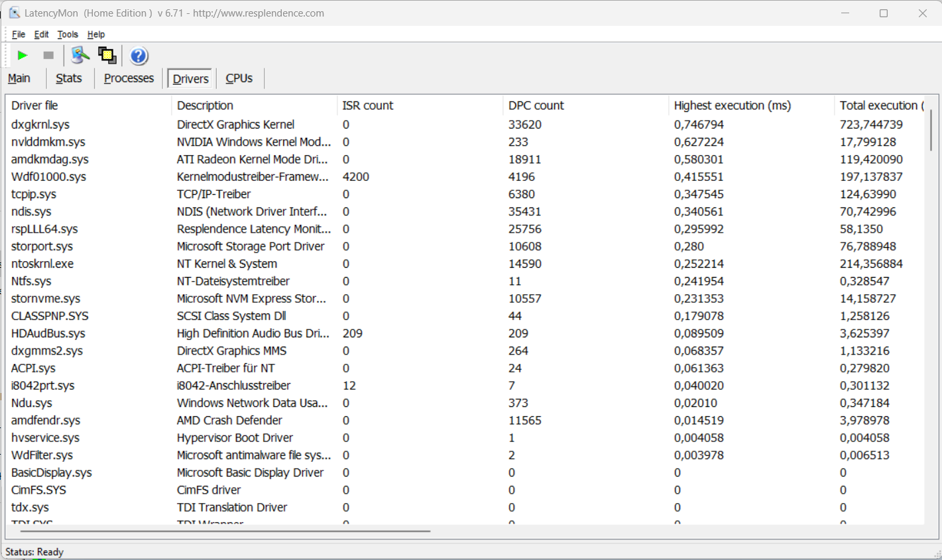Open the Tools menu

(x=68, y=34)
